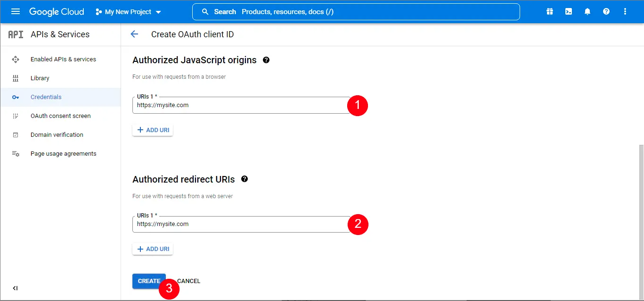Image resolution: width=644 pixels, height=301 pixels.
Task: Open Domain verification from the sidebar
Action: click(x=57, y=134)
